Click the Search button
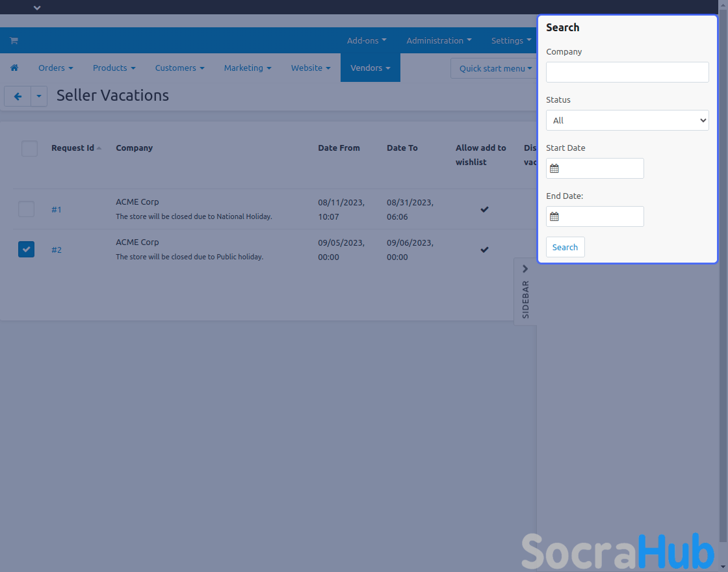Viewport: 728px width, 572px height. (x=565, y=247)
